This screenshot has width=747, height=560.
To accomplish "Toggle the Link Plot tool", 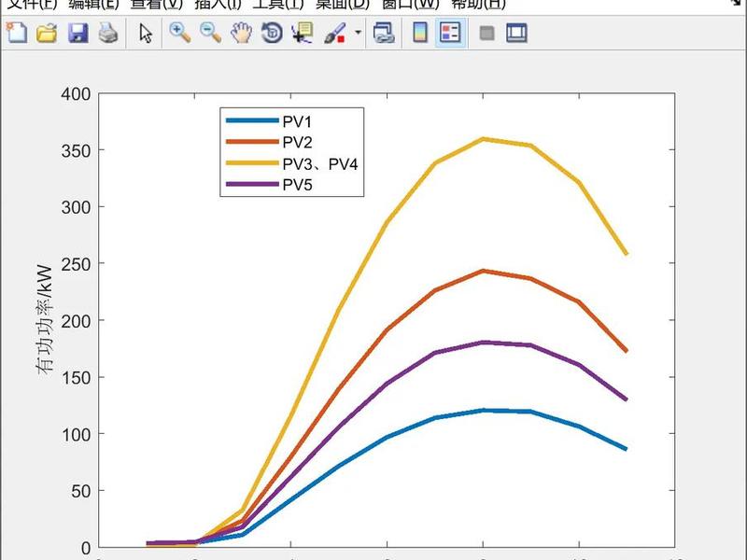I will point(384,33).
